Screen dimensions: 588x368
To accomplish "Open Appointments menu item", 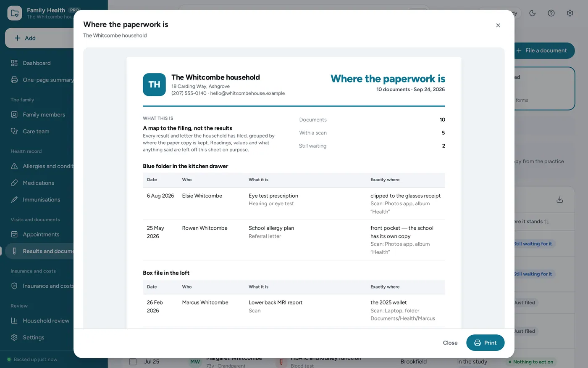I will tap(39, 234).
